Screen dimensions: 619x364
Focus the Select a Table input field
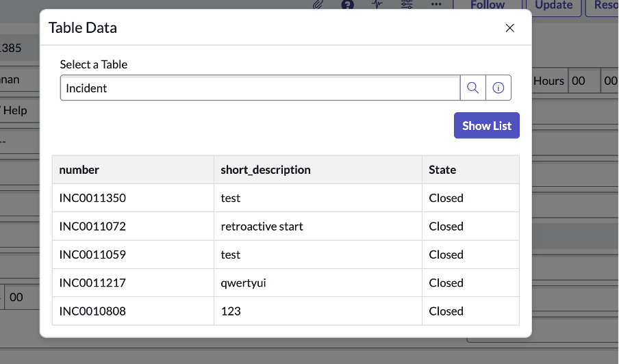click(x=260, y=88)
